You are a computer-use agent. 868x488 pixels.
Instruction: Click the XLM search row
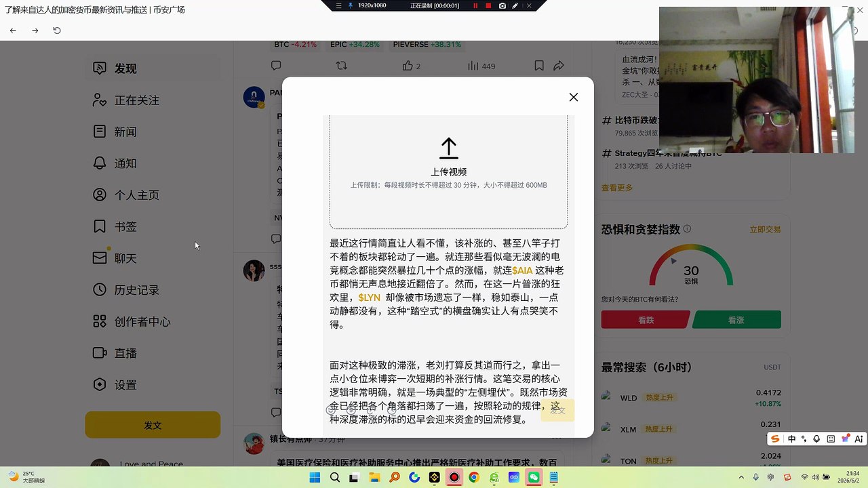click(x=691, y=429)
